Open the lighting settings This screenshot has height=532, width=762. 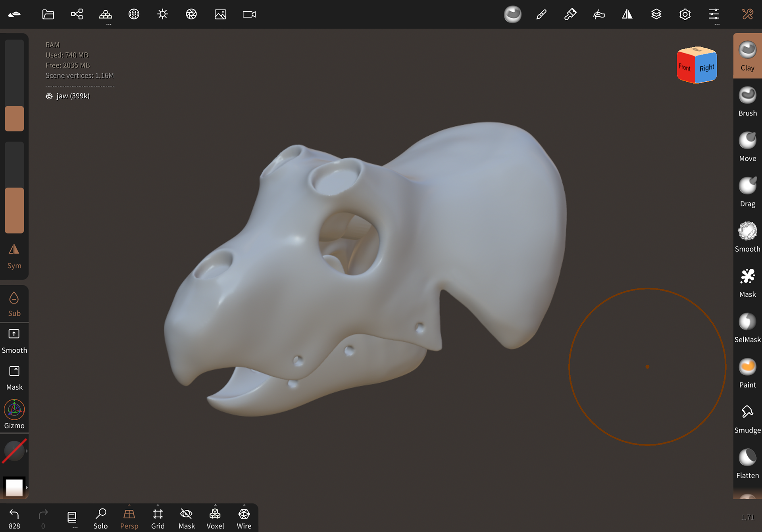162,14
